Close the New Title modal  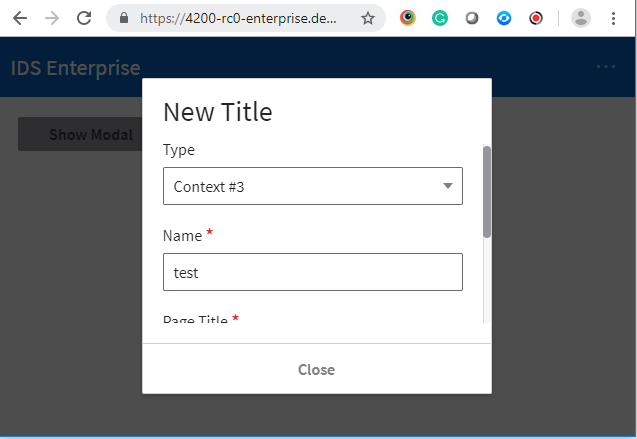pos(316,370)
